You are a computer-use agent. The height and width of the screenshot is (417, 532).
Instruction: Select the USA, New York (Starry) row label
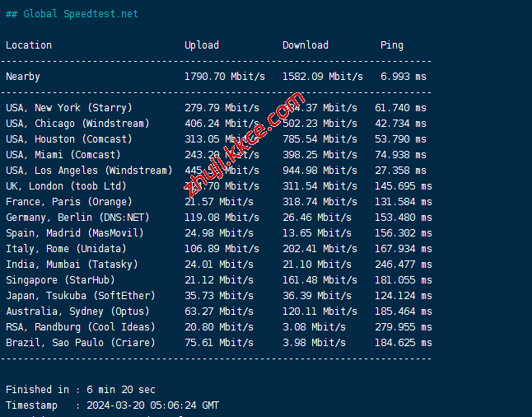[69, 108]
